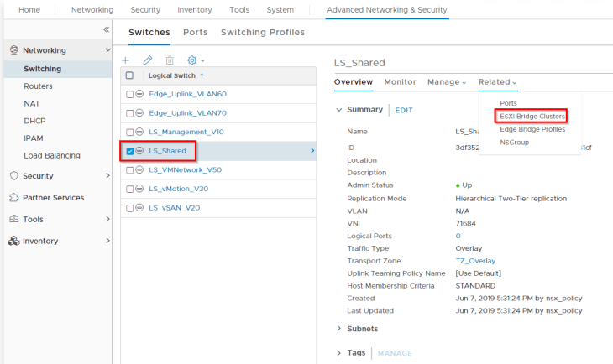Uncheck the LS_Shared row checkbox
This screenshot has width=613, height=364.
tap(129, 151)
